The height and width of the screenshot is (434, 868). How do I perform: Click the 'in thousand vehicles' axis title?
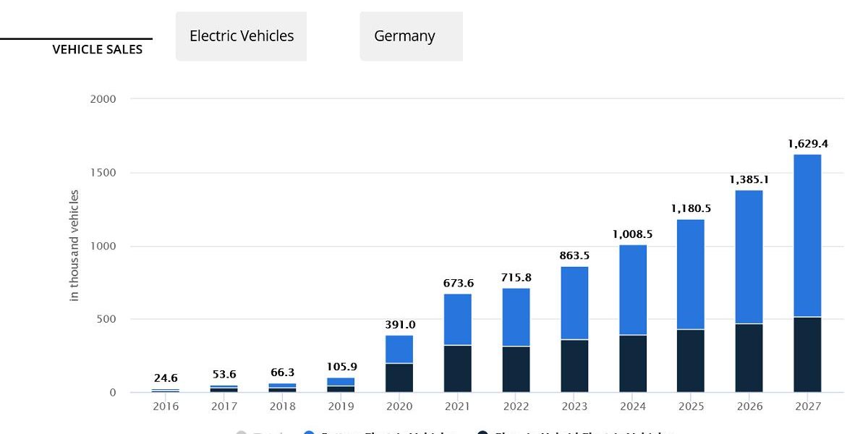[74, 246]
